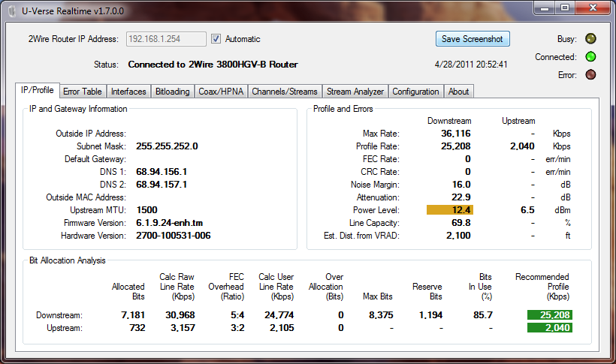
Task: Click the Firmware Version 6.1.9.24-enh.tm
Action: (x=169, y=223)
